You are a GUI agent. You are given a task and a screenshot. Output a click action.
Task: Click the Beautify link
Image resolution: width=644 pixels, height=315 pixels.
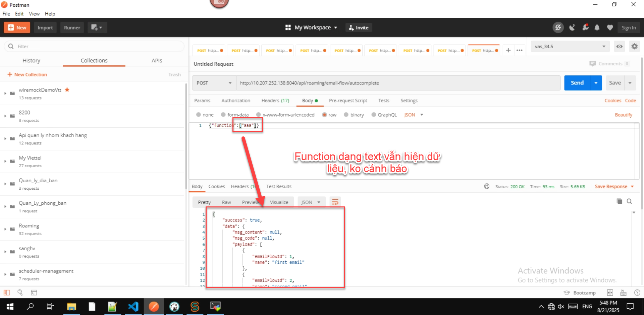pos(623,115)
